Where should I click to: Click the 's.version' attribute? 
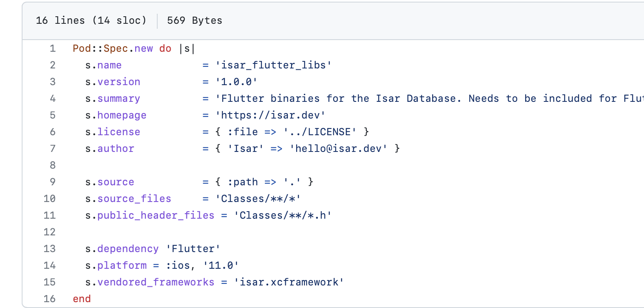[113, 82]
